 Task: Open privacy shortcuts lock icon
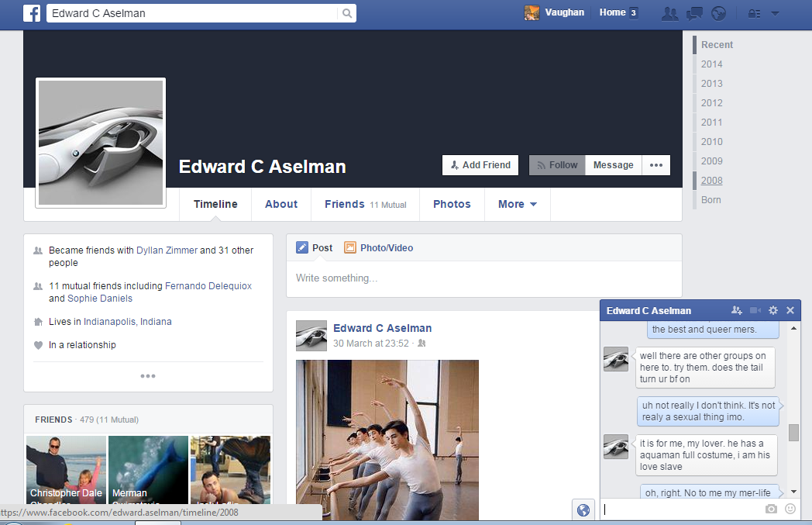click(x=753, y=13)
